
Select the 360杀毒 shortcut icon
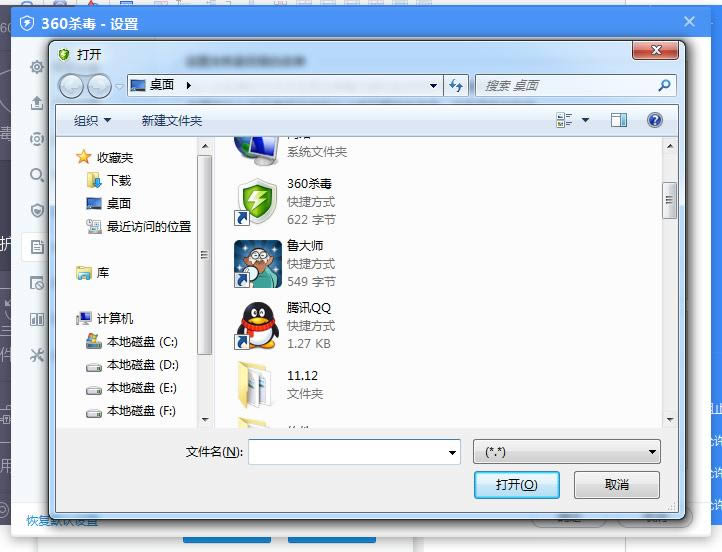tap(257, 201)
